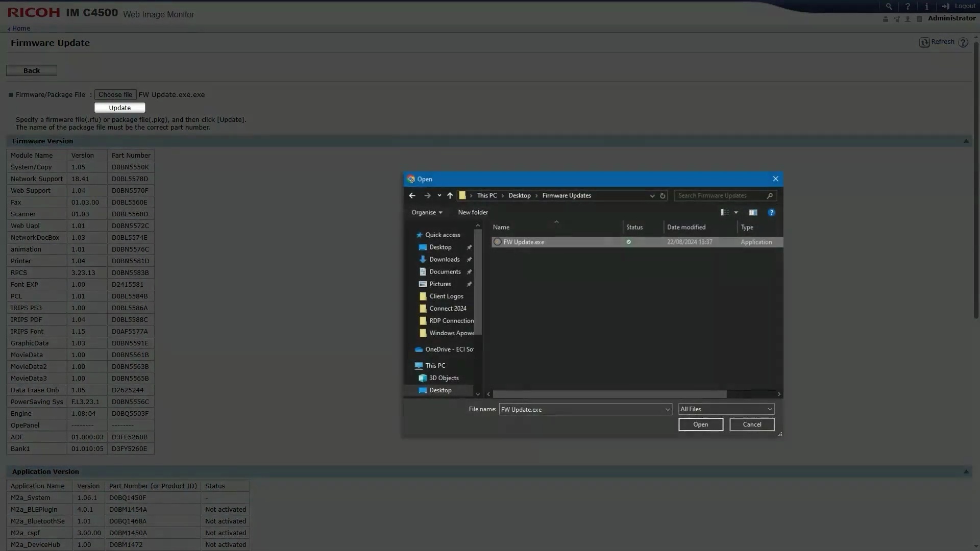Click New folder in the dialog toolbar
Image resolution: width=980 pixels, height=551 pixels.
click(x=473, y=212)
